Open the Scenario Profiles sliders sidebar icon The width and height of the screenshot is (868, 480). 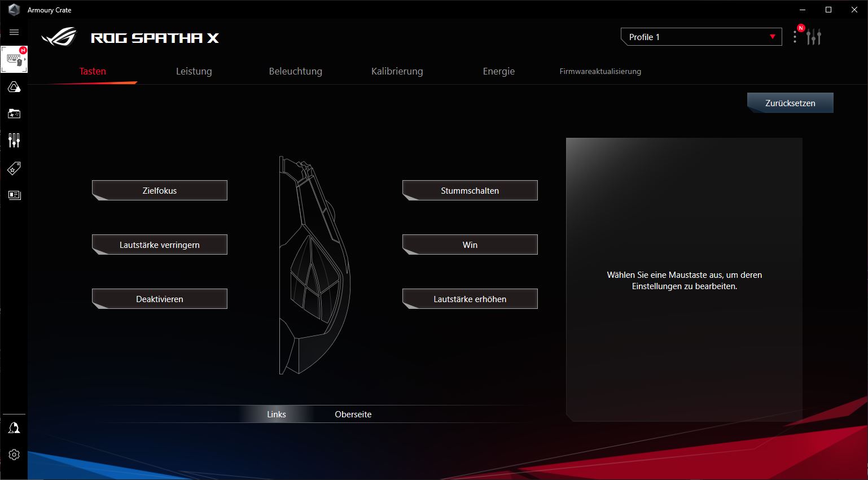[14, 140]
